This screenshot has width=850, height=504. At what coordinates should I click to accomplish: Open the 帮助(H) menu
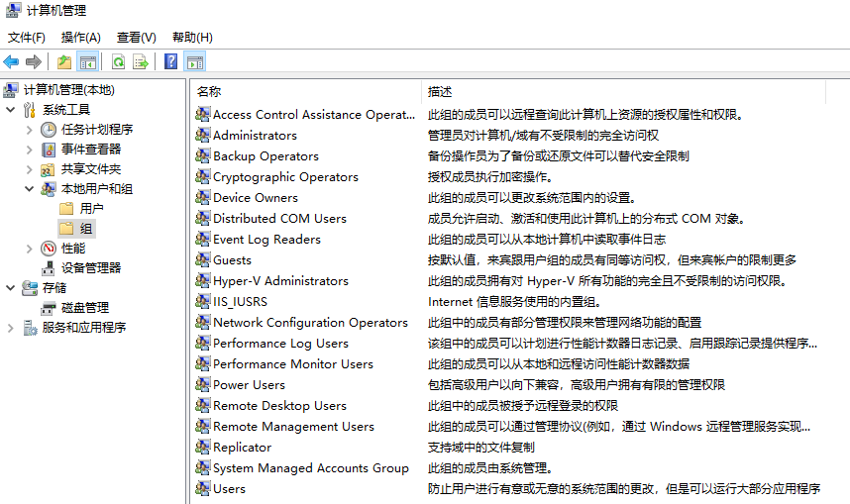[x=192, y=38]
